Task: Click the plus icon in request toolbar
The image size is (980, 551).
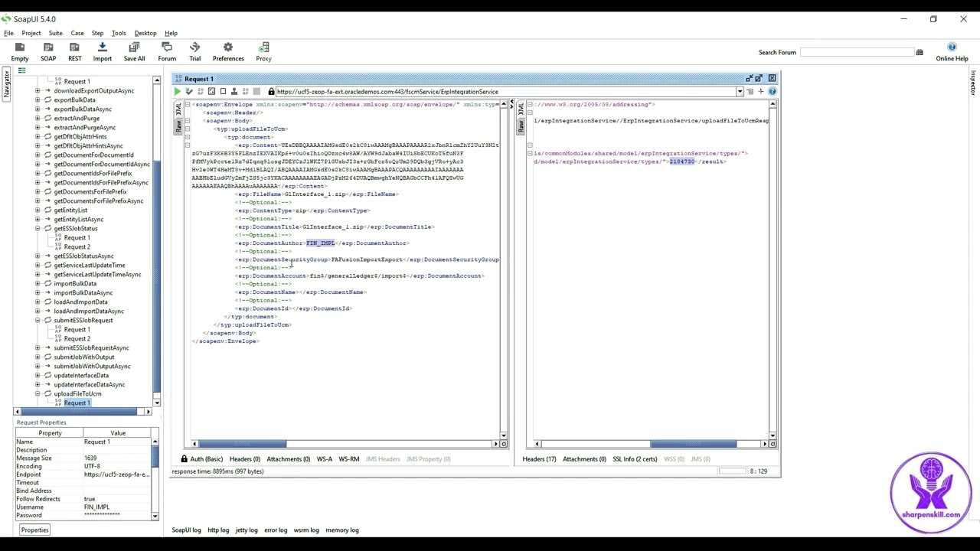Action: coord(760,92)
